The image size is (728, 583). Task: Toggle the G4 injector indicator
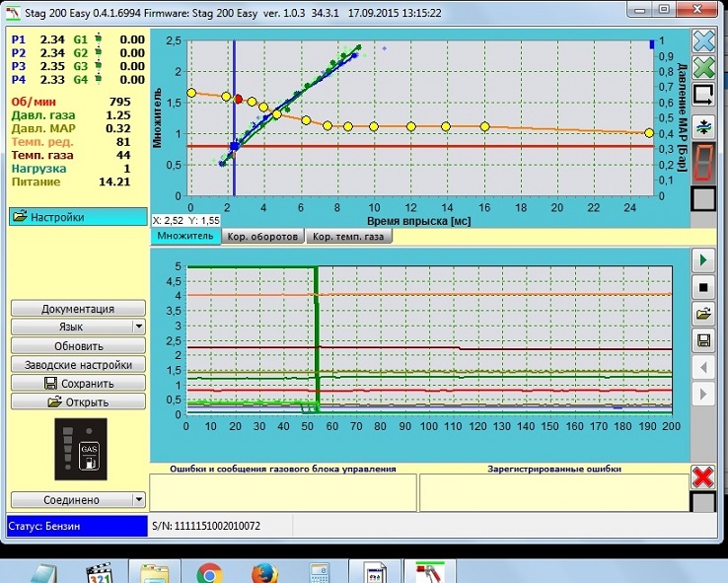pos(99,79)
